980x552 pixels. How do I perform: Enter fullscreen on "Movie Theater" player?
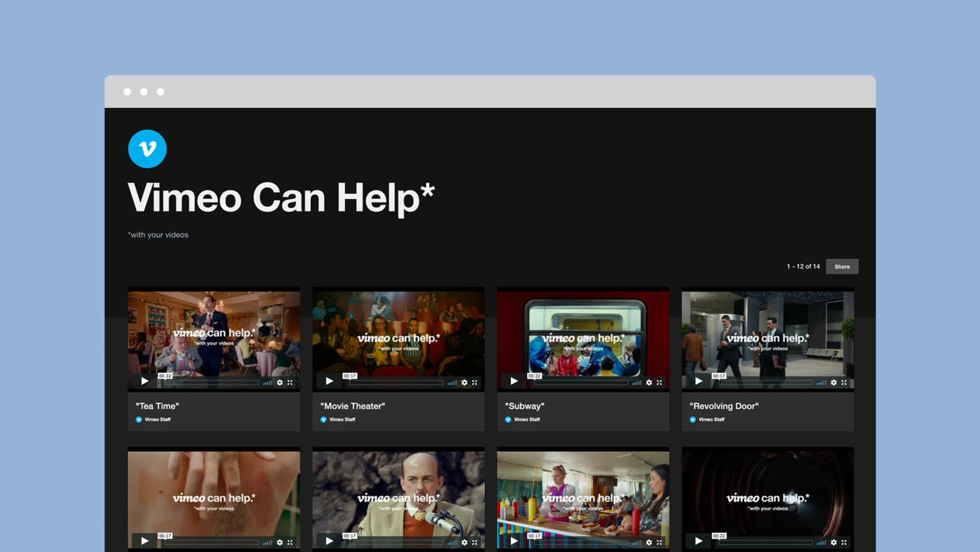[475, 382]
